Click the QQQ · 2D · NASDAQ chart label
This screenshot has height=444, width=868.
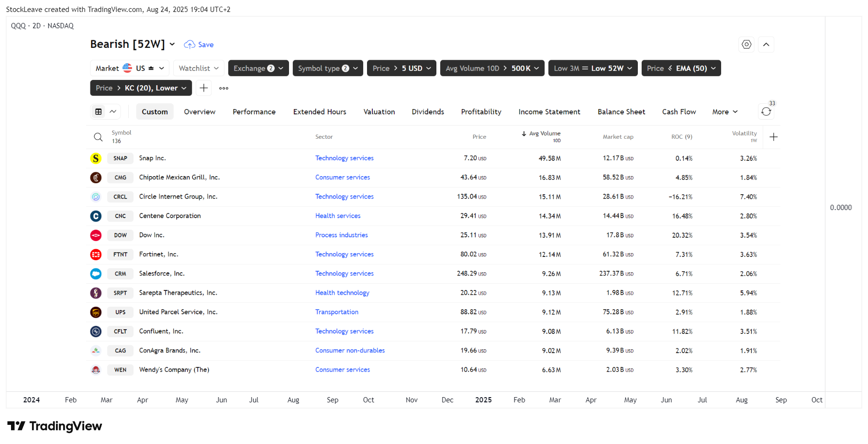pos(42,26)
